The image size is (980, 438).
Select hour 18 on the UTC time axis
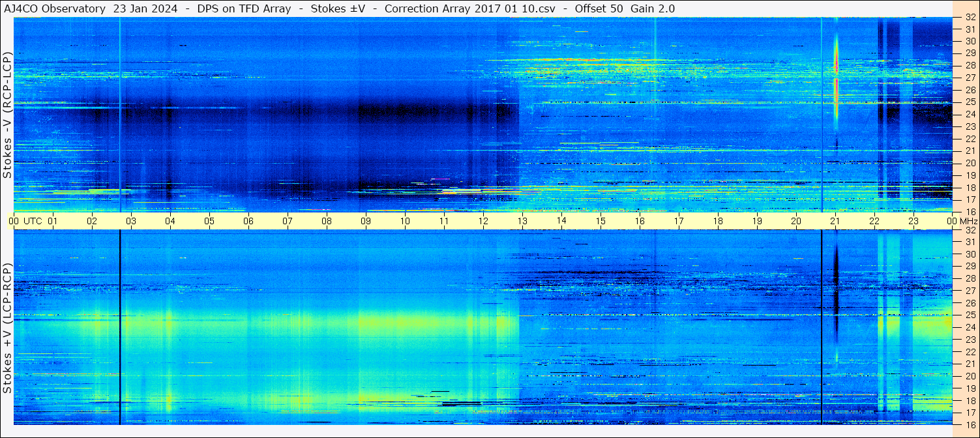click(x=718, y=221)
